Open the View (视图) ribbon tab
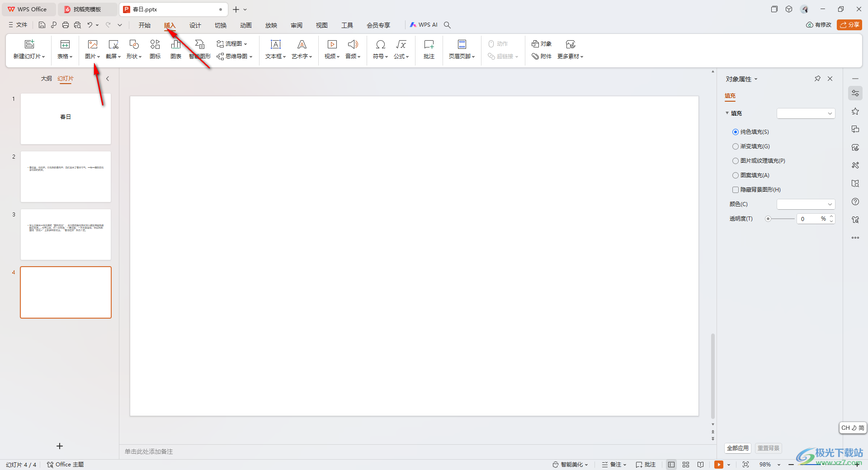This screenshot has width=868, height=470. point(322,25)
